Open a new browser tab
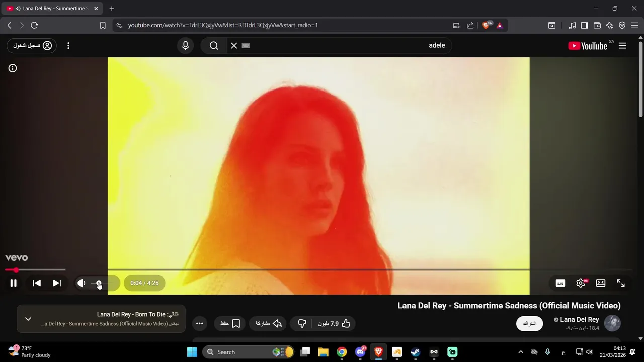 [112, 9]
